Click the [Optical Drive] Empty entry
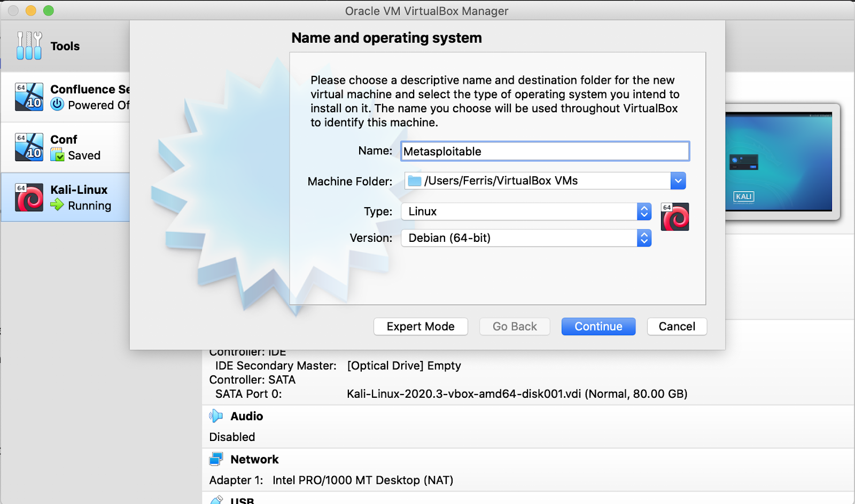Viewport: 855px width, 504px height. click(x=404, y=366)
